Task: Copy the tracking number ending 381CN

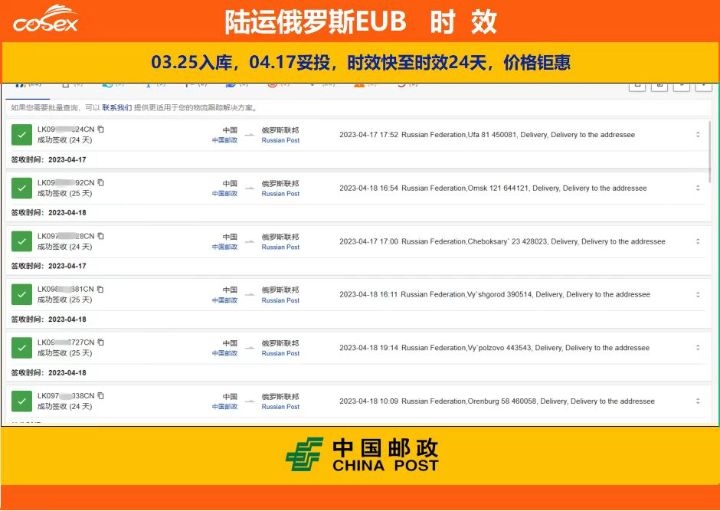Action: click(x=100, y=289)
